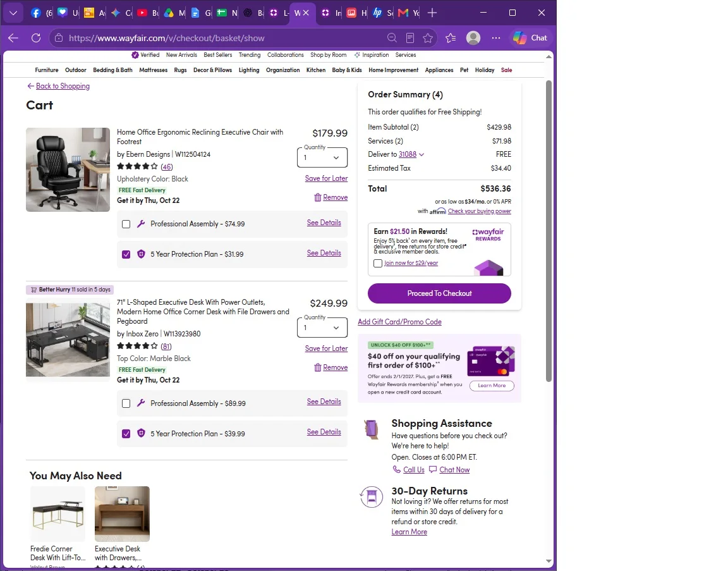Screen dimensions: 728x571
Task: View site information lock icon
Action: (59, 38)
